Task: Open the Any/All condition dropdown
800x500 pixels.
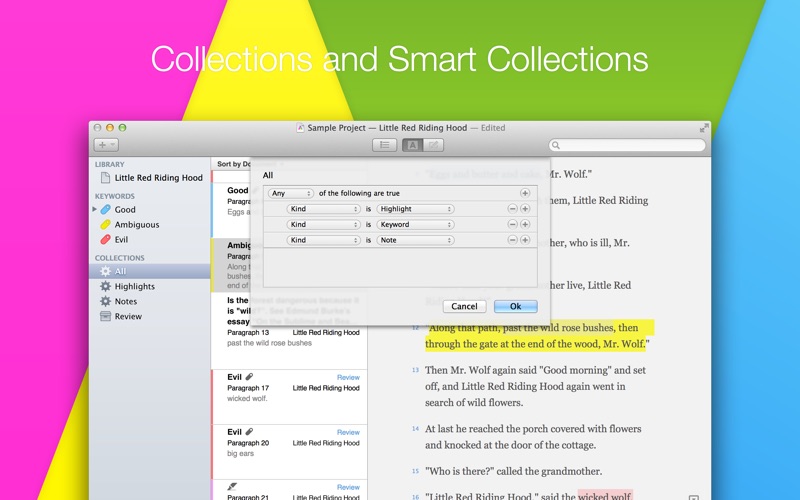Action: [291, 193]
